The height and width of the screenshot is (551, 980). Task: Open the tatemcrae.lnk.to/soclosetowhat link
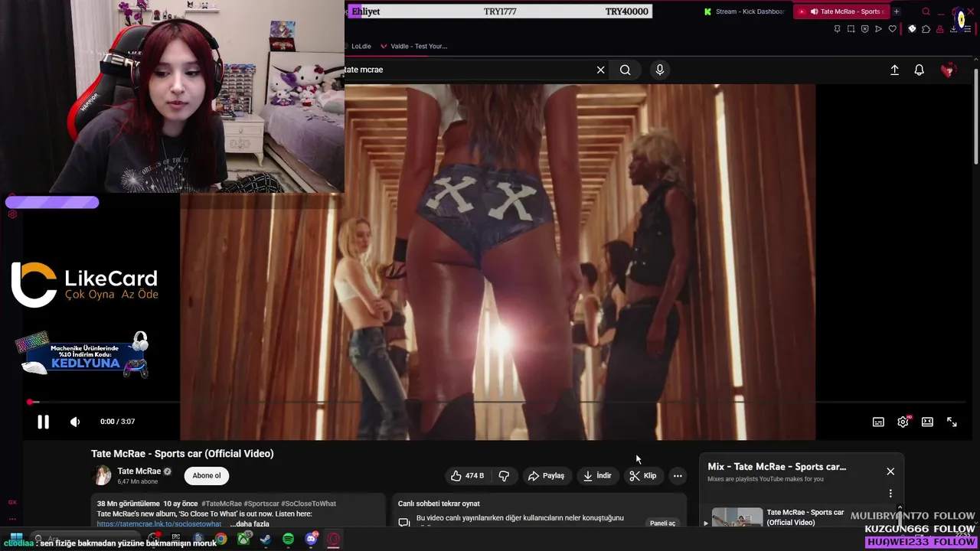158,524
